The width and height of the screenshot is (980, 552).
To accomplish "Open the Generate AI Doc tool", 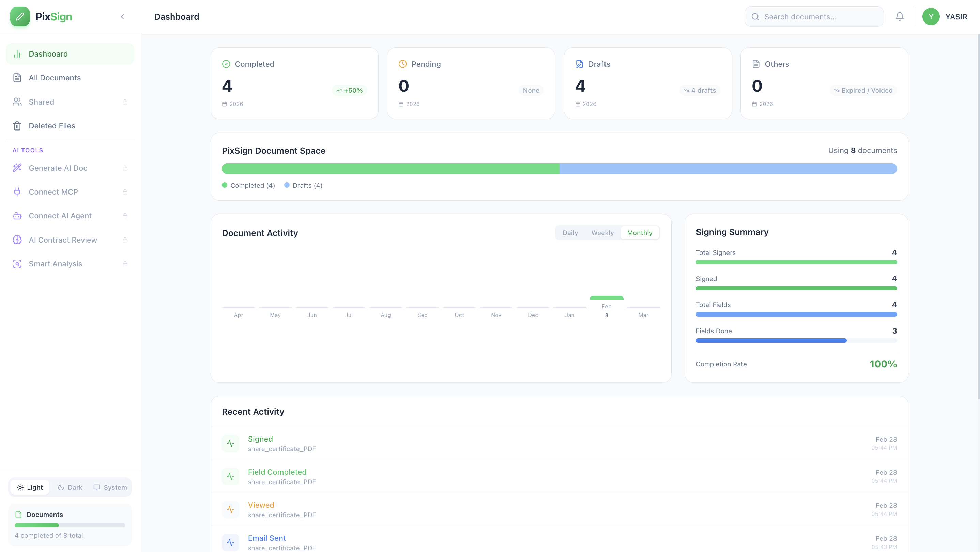I will (58, 168).
